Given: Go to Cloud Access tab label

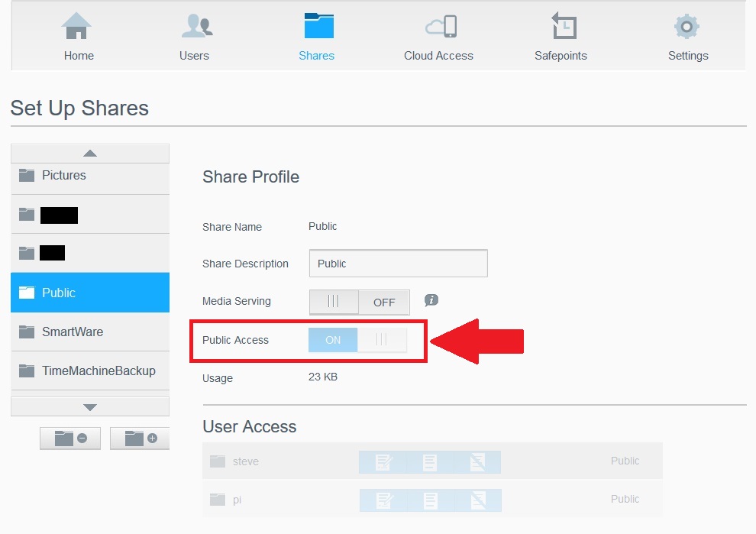Looking at the screenshot, I should point(438,56).
